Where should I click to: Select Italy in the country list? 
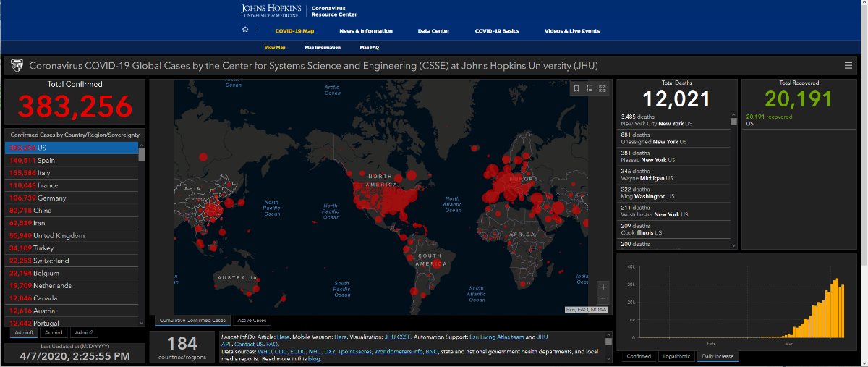[x=72, y=173]
